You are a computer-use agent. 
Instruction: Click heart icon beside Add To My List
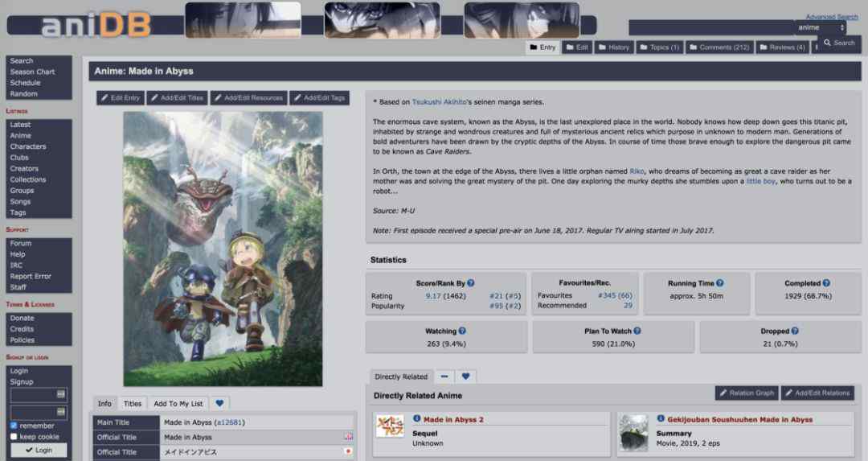point(219,403)
